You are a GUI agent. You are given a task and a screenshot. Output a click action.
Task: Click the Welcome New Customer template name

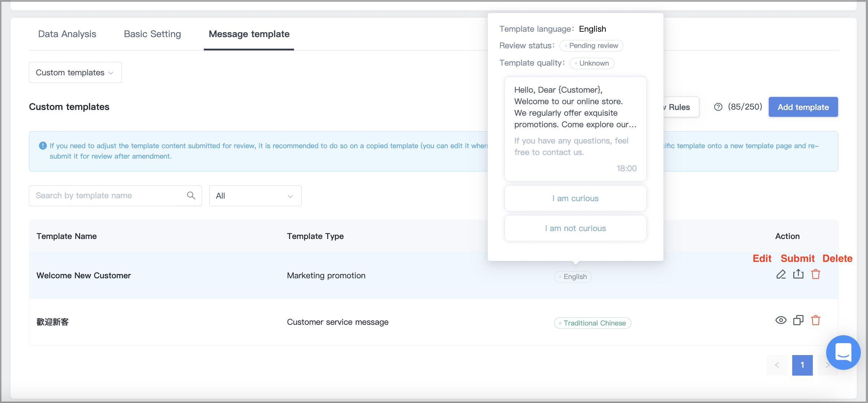click(83, 275)
